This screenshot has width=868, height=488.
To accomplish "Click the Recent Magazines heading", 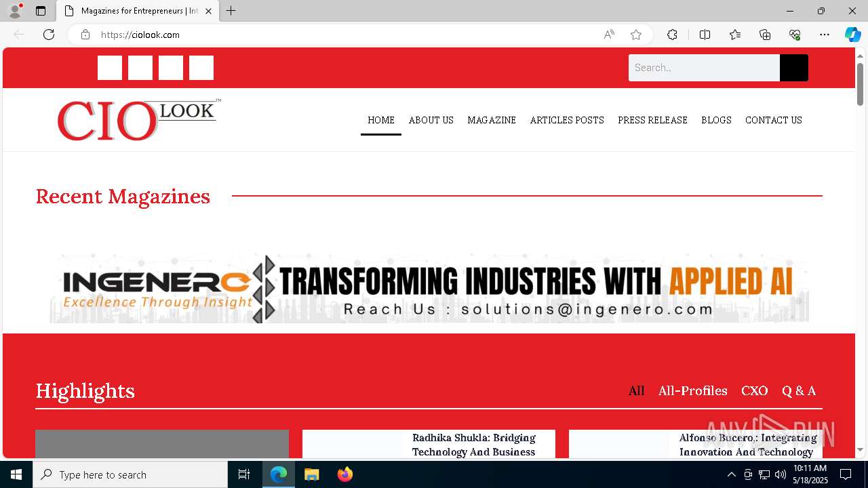I will tap(123, 196).
